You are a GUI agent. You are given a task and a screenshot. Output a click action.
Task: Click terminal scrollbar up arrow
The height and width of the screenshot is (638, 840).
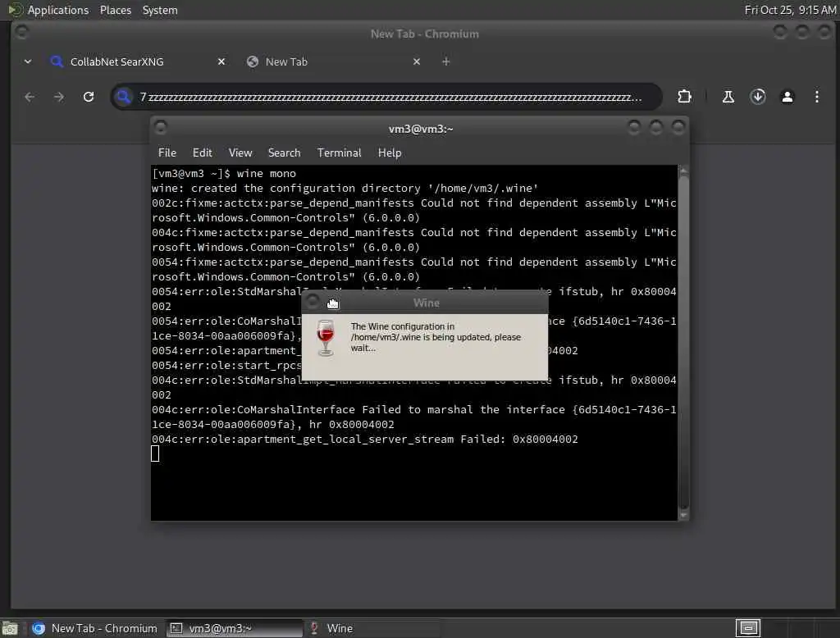[x=683, y=171]
